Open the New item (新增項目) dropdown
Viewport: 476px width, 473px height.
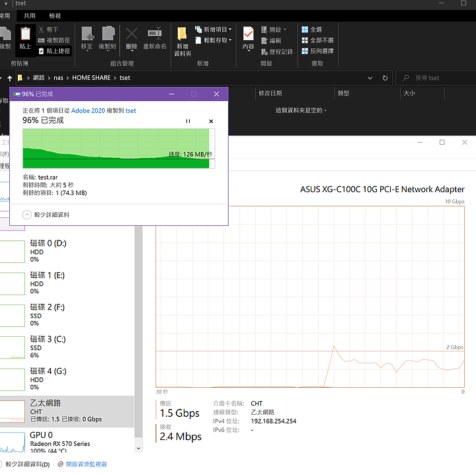[214, 30]
